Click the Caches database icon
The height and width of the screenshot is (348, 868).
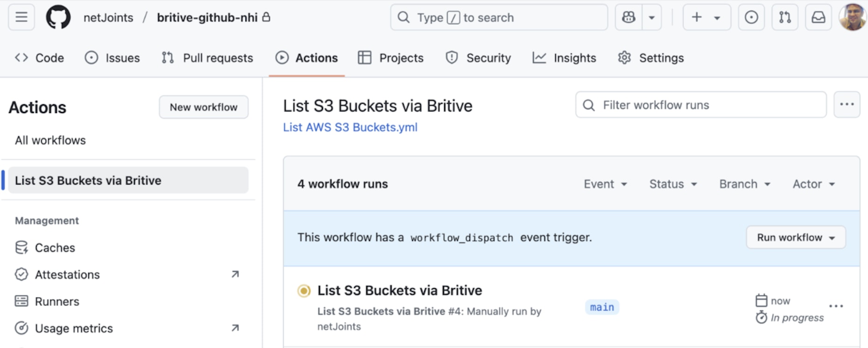click(21, 248)
